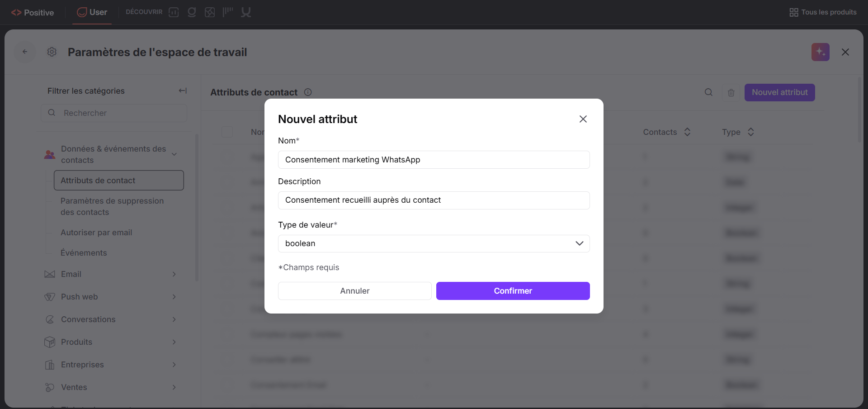Click the first Découvrir product icon
The width and height of the screenshot is (868, 409).
click(x=174, y=12)
